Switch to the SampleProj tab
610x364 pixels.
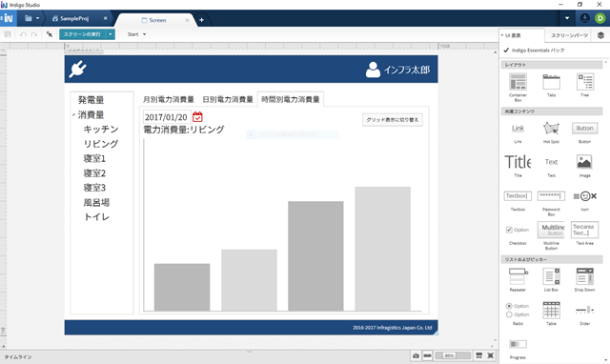tap(71, 18)
